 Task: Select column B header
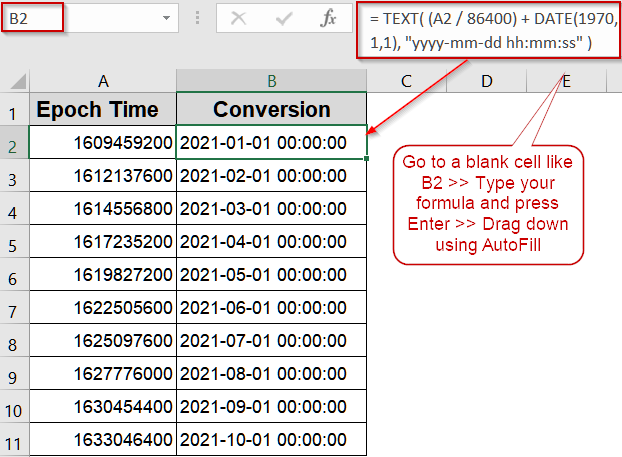click(271, 80)
